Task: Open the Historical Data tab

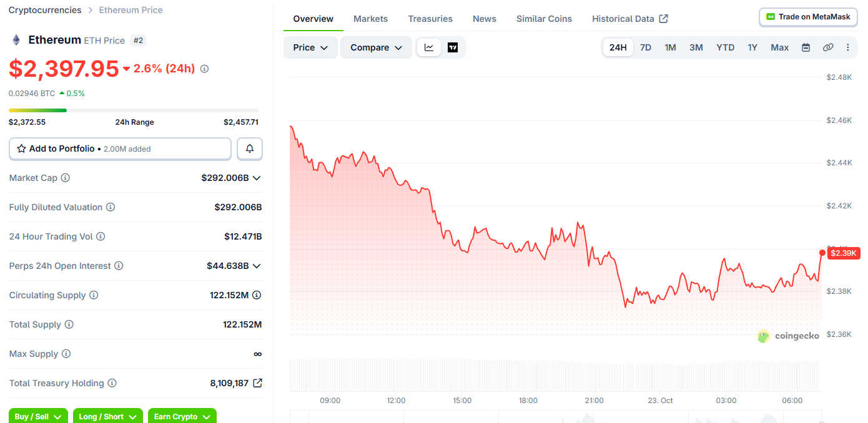Action: pyautogui.click(x=630, y=19)
